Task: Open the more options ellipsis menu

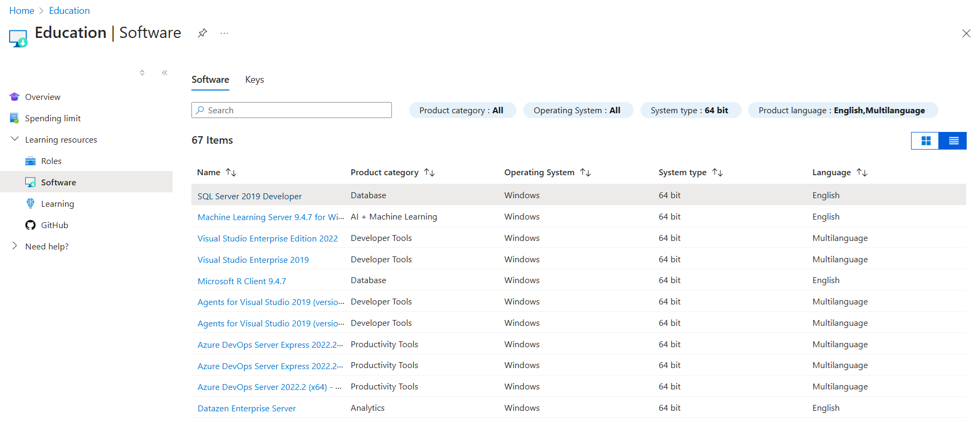Action: point(224,33)
